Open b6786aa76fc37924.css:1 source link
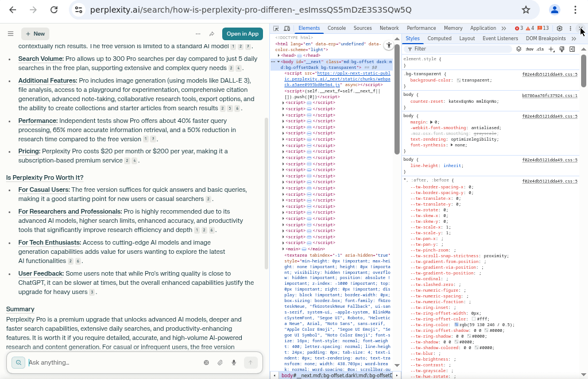 coord(550,95)
